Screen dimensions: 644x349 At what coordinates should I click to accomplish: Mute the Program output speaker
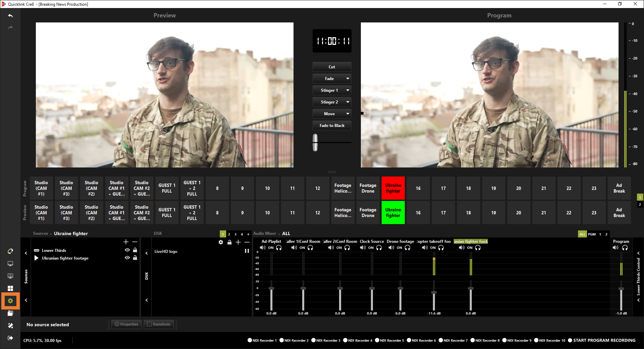pos(616,248)
